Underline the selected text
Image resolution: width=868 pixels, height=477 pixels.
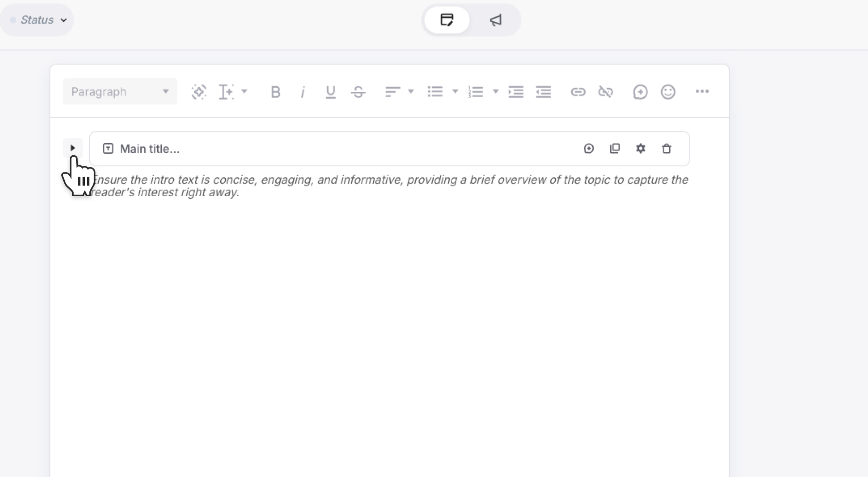pyautogui.click(x=330, y=91)
